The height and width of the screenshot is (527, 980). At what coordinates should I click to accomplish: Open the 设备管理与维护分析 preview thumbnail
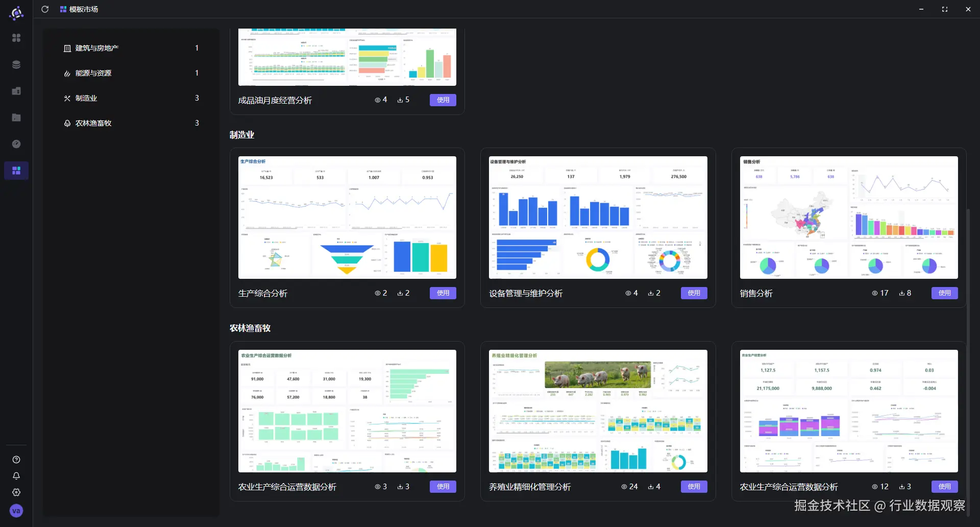pyautogui.click(x=598, y=218)
